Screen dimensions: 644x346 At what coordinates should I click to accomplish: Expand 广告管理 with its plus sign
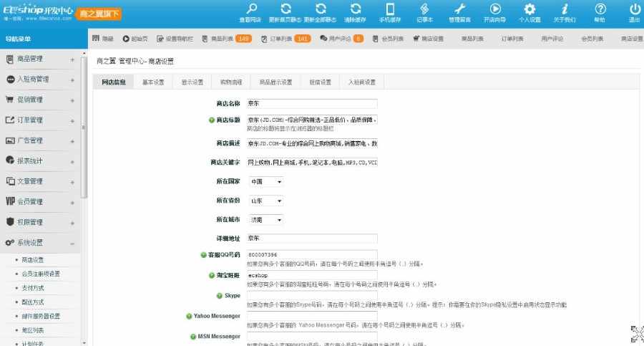tap(72, 141)
